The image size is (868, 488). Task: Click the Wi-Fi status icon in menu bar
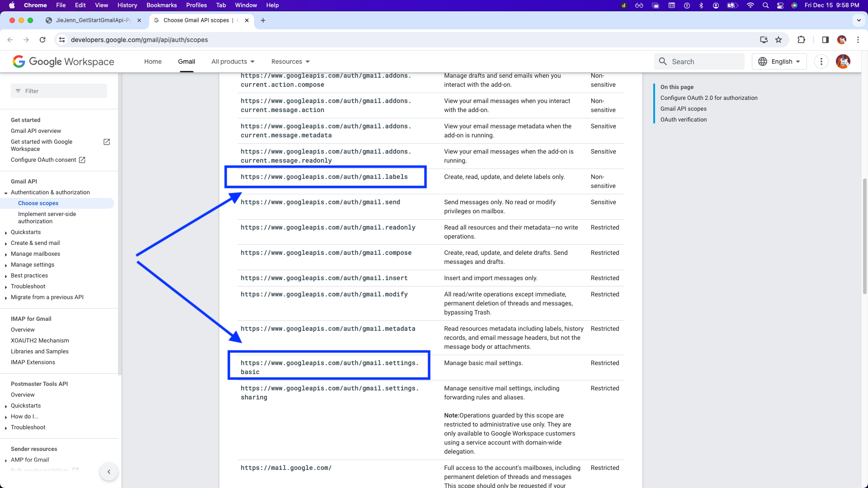(x=750, y=5)
